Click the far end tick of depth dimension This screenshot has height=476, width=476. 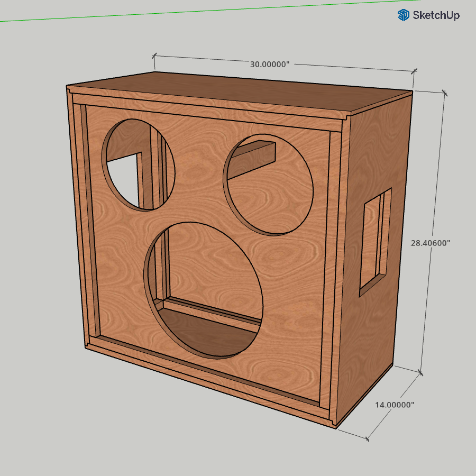tap(422, 374)
